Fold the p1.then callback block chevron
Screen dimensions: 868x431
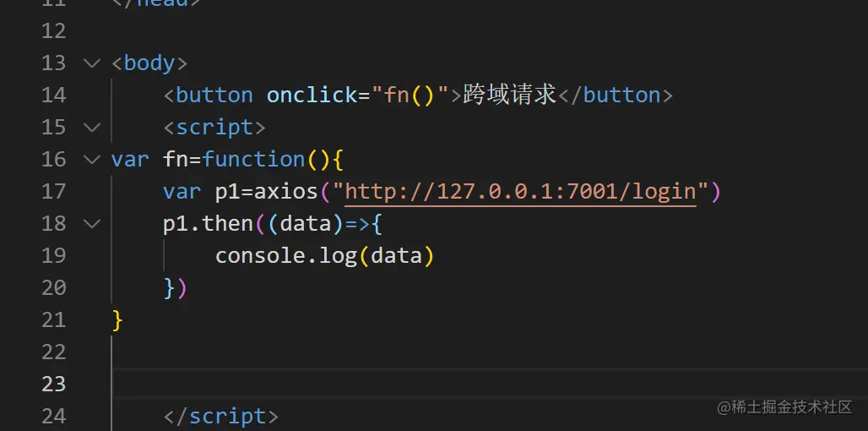(91, 223)
